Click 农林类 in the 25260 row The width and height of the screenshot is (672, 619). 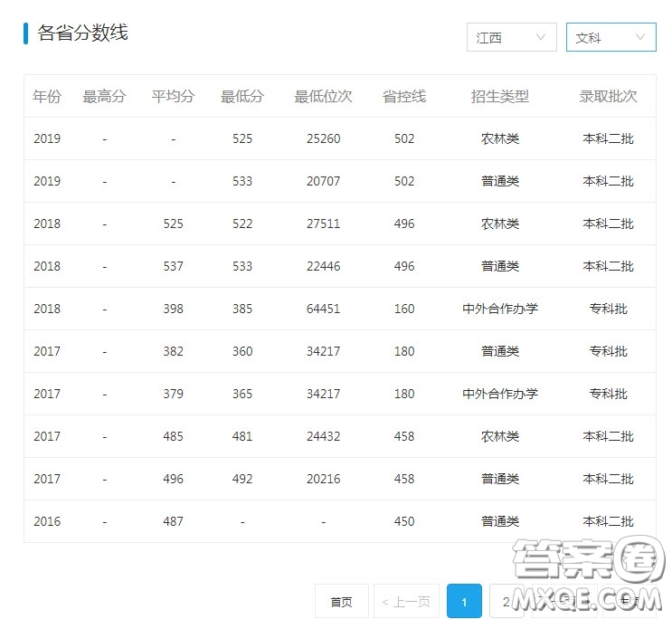500,138
